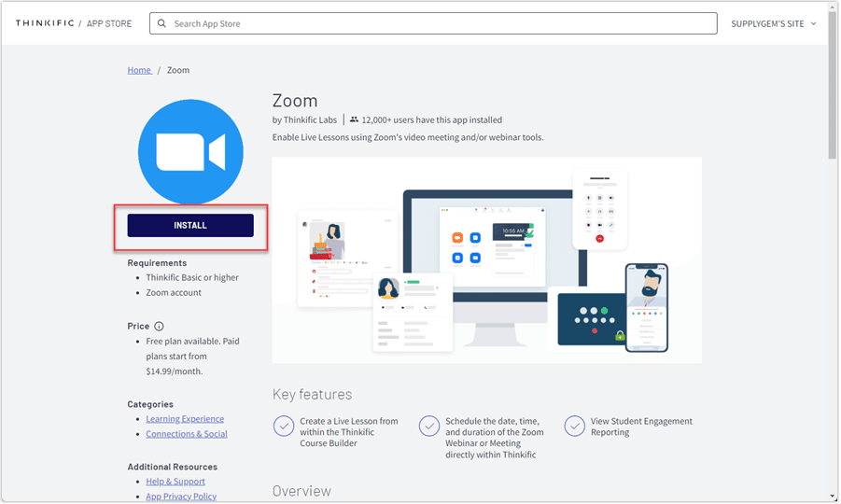Click the Zoom app title heading
This screenshot has height=504, width=841.
[x=295, y=101]
